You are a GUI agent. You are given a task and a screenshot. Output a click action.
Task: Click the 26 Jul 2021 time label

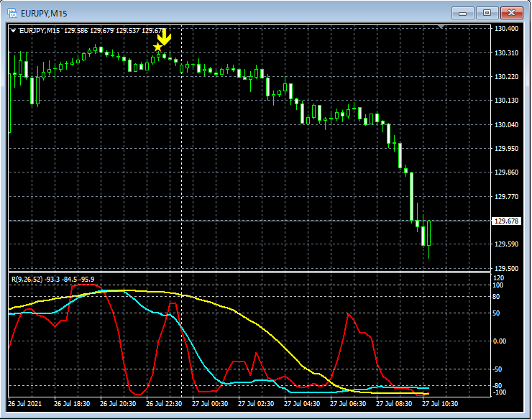[24, 404]
